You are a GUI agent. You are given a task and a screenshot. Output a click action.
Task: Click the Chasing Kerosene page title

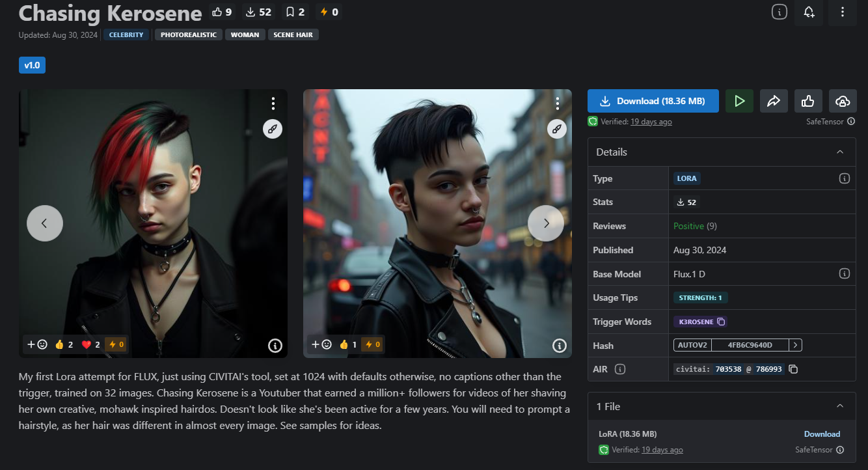pos(111,12)
